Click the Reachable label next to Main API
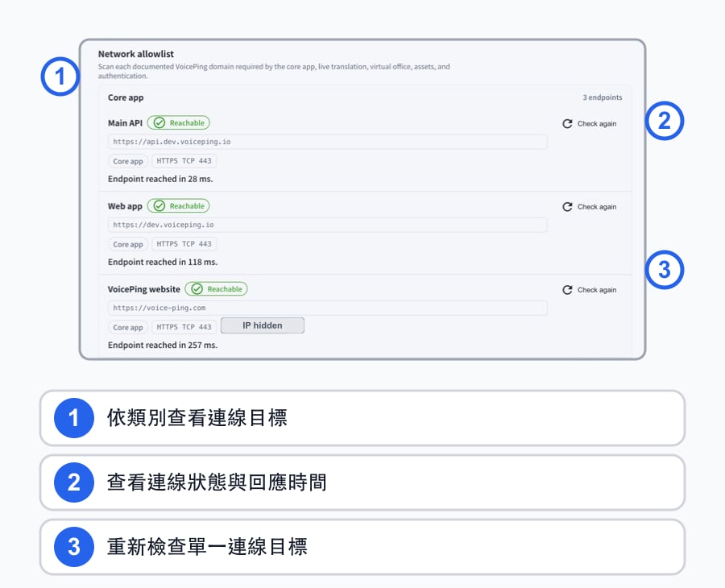 pyautogui.click(x=187, y=123)
